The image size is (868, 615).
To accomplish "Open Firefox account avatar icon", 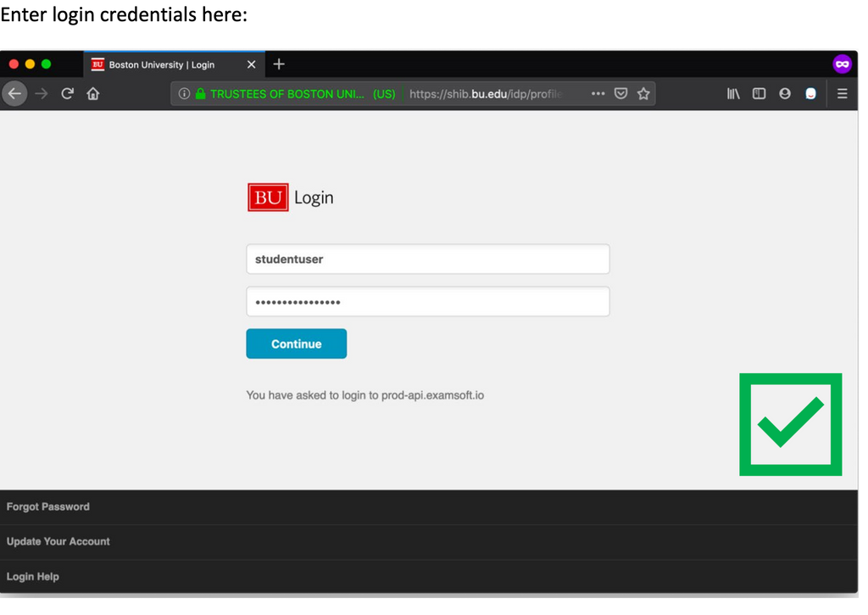I will point(785,93).
